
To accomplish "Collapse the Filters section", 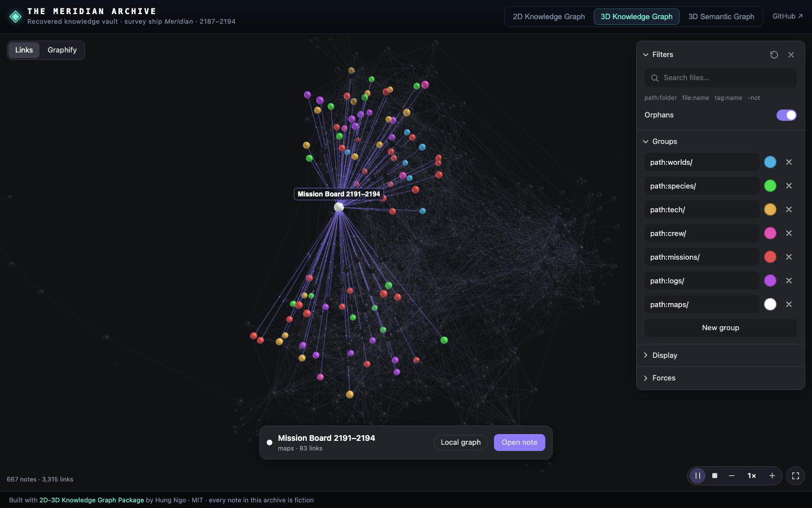I will click(x=658, y=55).
